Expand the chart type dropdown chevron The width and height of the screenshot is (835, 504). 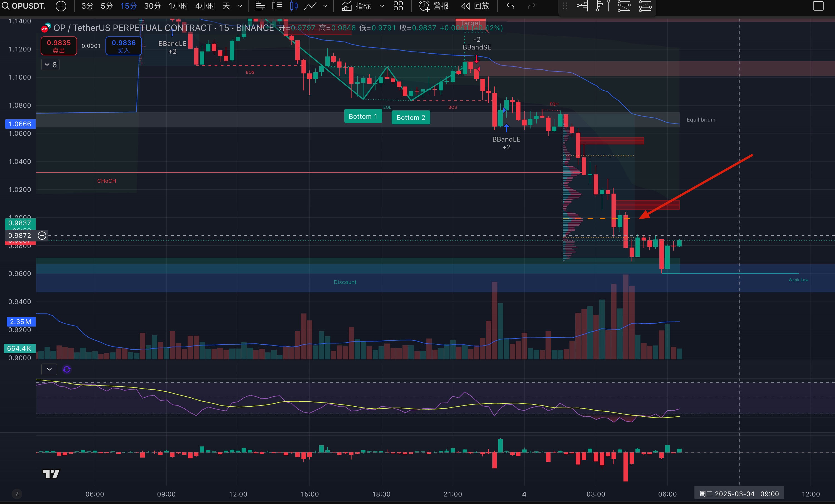click(325, 6)
